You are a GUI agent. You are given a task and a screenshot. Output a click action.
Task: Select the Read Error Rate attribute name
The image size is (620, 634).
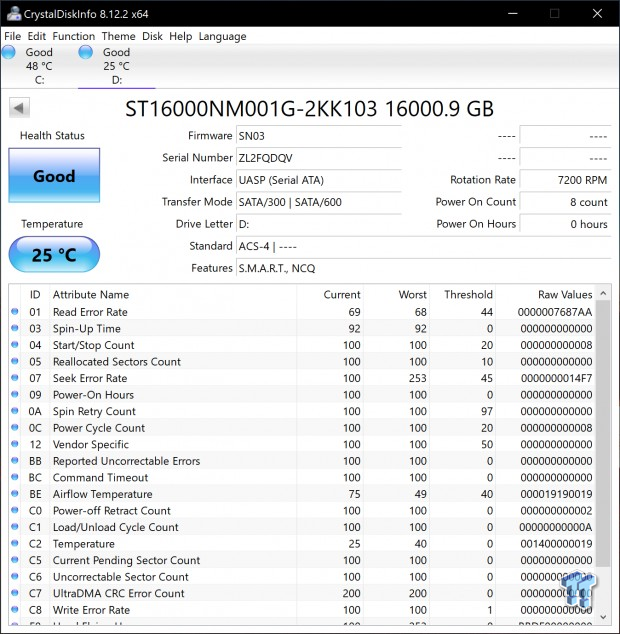90,312
